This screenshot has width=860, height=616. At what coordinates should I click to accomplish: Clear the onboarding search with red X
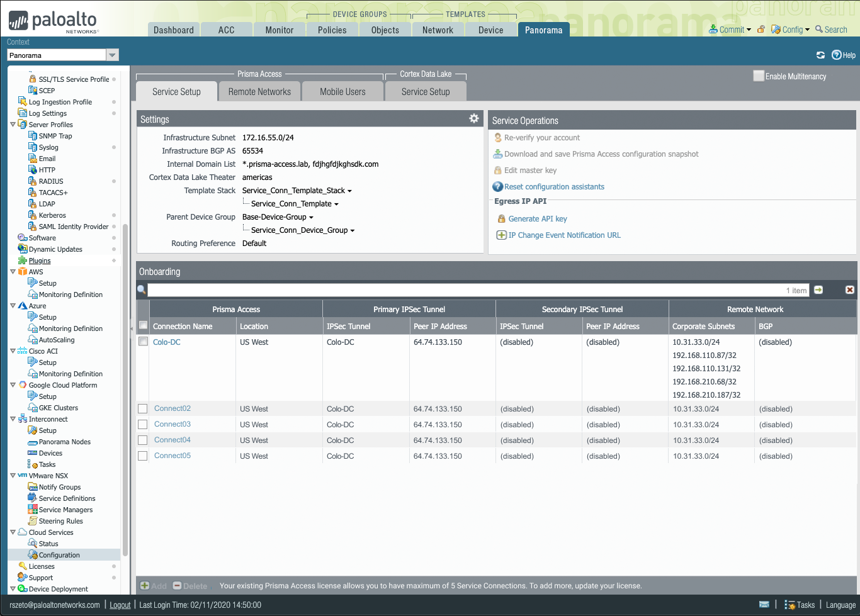tap(850, 290)
